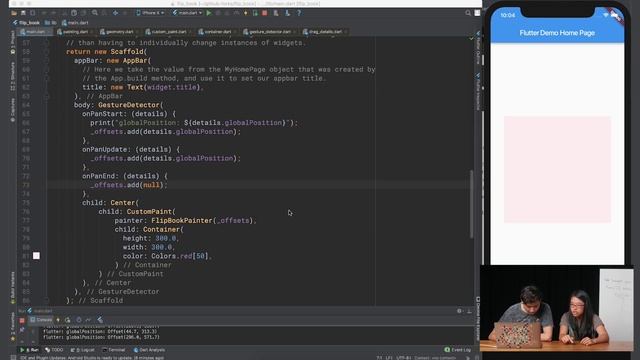The image size is (640, 360).
Task: Open help via the question mark icon
Action: tap(299, 13)
